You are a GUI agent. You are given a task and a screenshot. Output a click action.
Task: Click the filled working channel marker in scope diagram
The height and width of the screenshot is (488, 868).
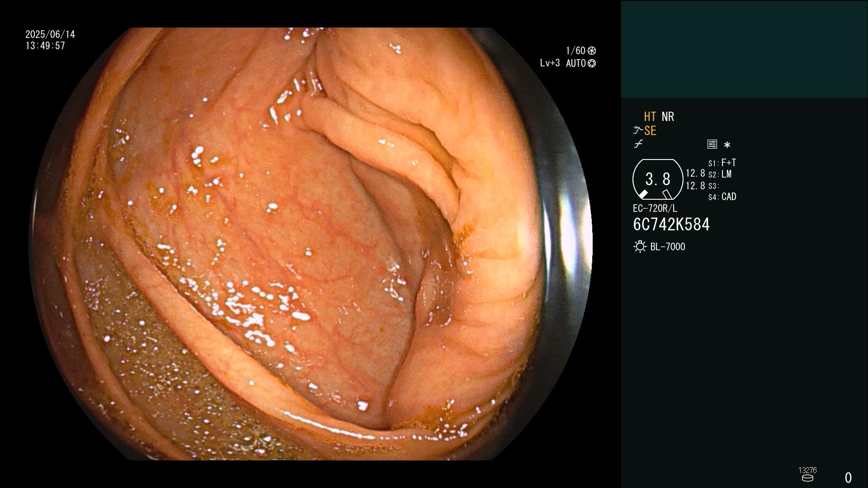[643, 194]
